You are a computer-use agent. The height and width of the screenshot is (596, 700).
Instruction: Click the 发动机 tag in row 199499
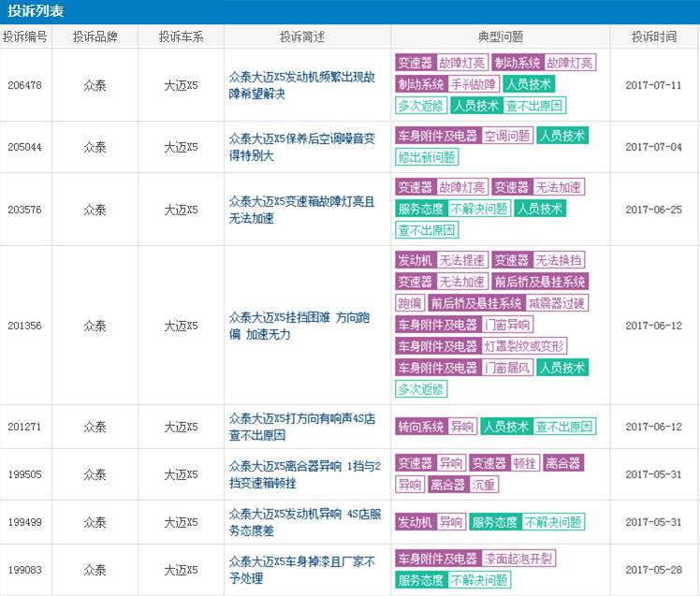pos(416,522)
